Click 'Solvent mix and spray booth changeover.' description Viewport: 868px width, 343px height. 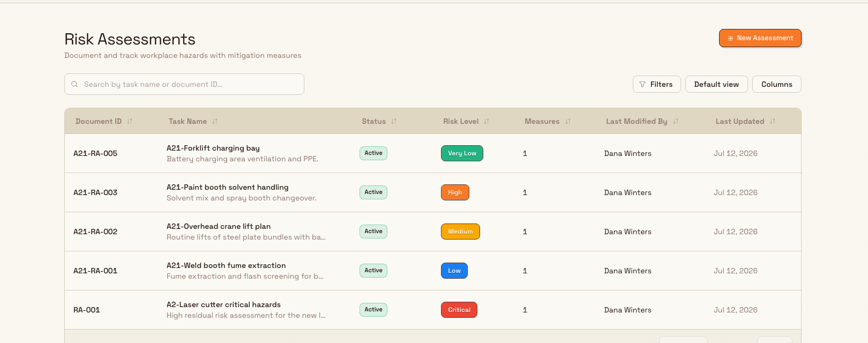pyautogui.click(x=242, y=198)
